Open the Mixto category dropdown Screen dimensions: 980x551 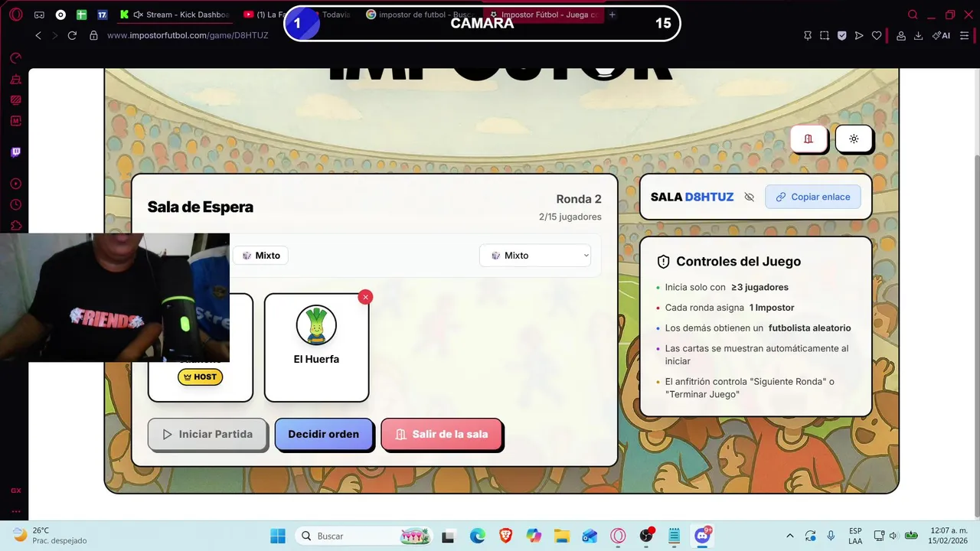click(535, 256)
